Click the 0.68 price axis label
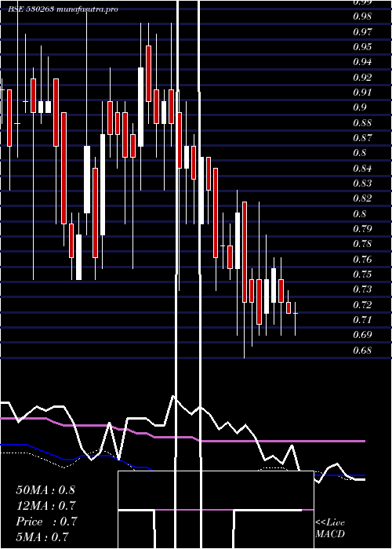The image size is (392, 549). click(362, 351)
